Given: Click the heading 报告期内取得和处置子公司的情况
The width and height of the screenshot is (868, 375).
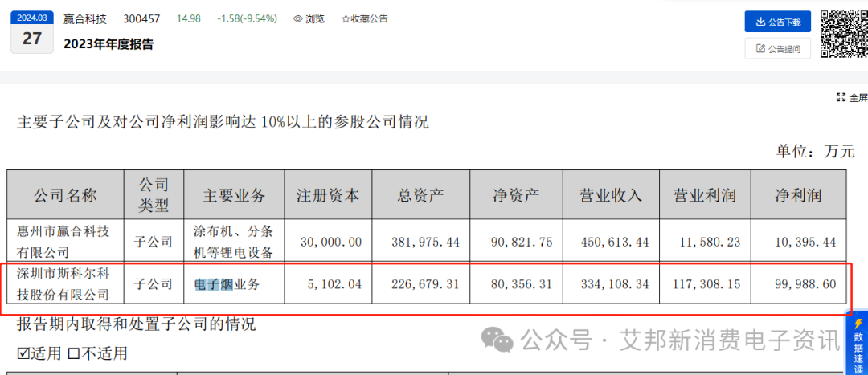Looking at the screenshot, I should coord(136,324).
